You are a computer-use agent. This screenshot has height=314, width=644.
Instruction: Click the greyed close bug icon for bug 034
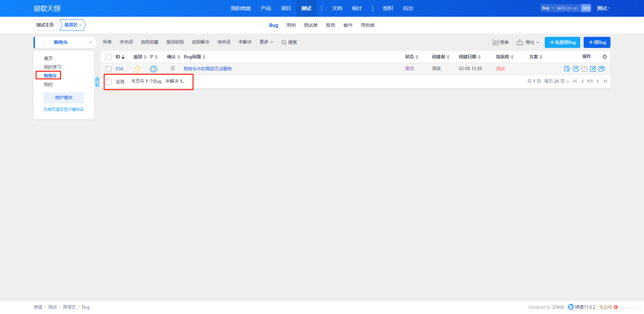[584, 69]
